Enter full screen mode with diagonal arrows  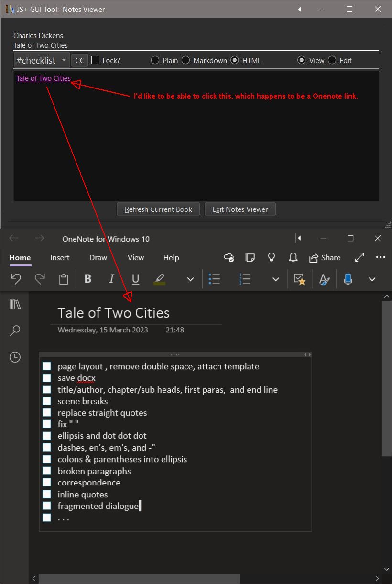(x=359, y=257)
